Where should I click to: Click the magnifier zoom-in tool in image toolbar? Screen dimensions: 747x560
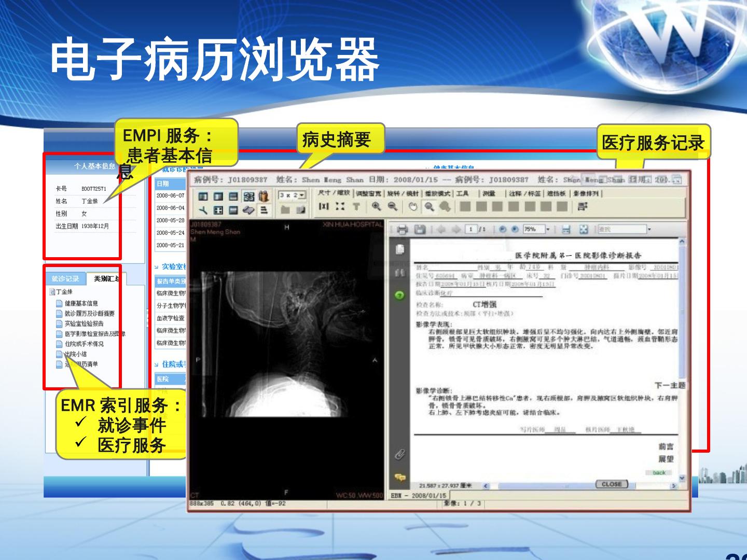(x=376, y=206)
